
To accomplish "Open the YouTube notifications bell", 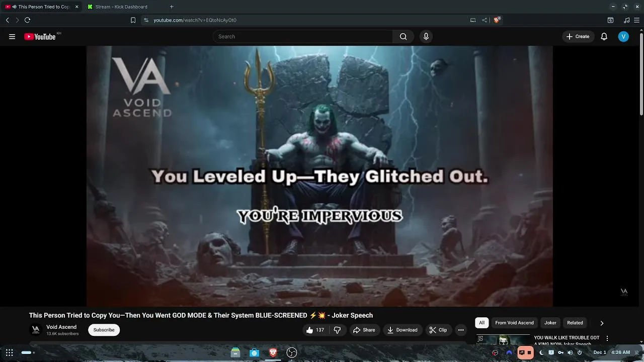I will pos(604,37).
